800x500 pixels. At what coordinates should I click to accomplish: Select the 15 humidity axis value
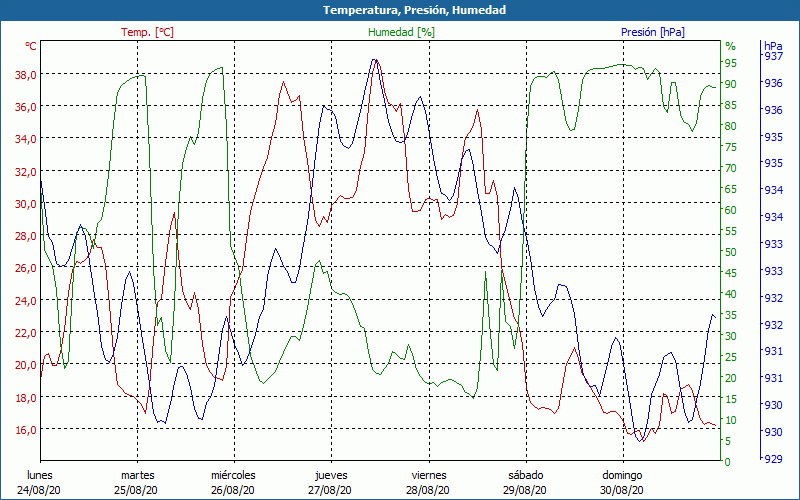pos(731,399)
